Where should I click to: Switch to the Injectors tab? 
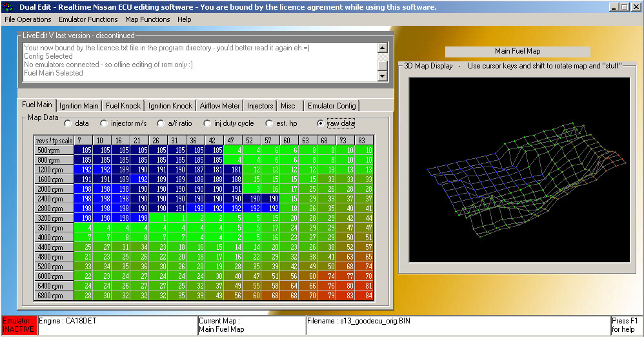[260, 106]
